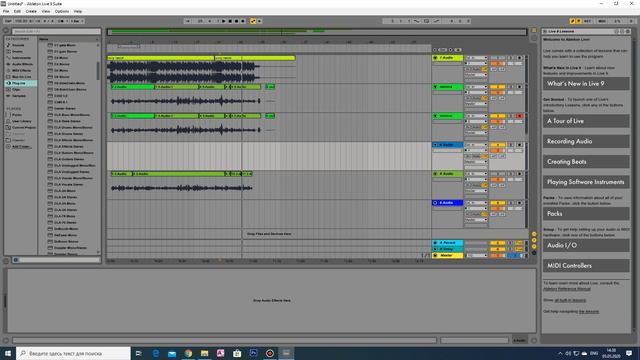
Task: Select Sounds category in browser
Action: [18, 45]
